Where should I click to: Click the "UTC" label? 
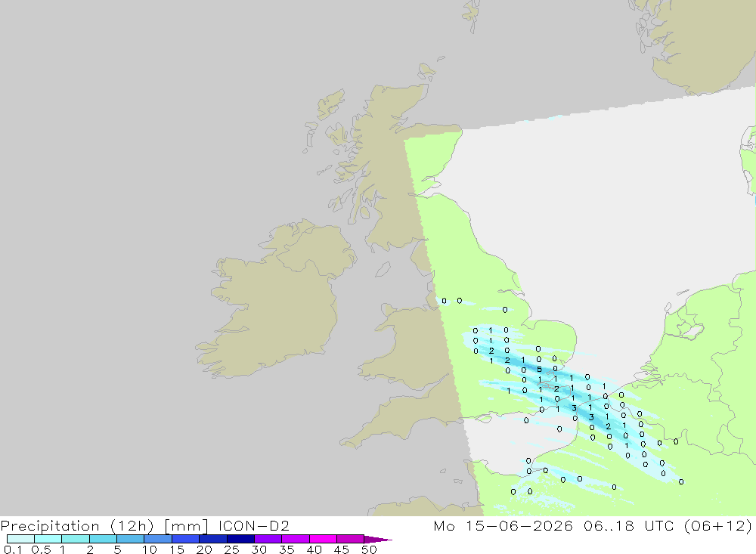point(659,525)
